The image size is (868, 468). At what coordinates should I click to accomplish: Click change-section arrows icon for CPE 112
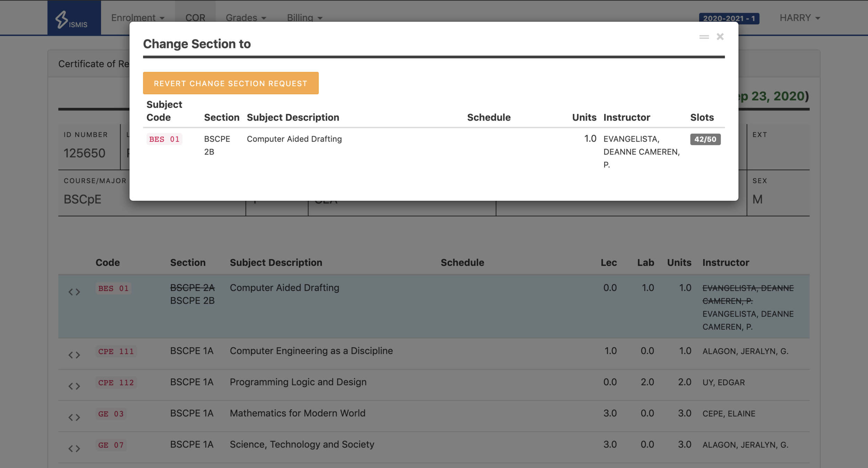click(x=74, y=386)
